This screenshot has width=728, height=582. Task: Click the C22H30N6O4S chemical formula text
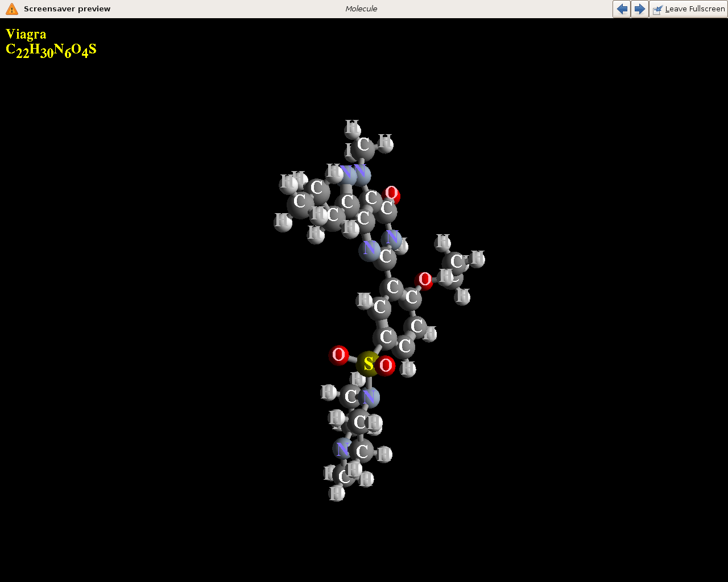51,51
